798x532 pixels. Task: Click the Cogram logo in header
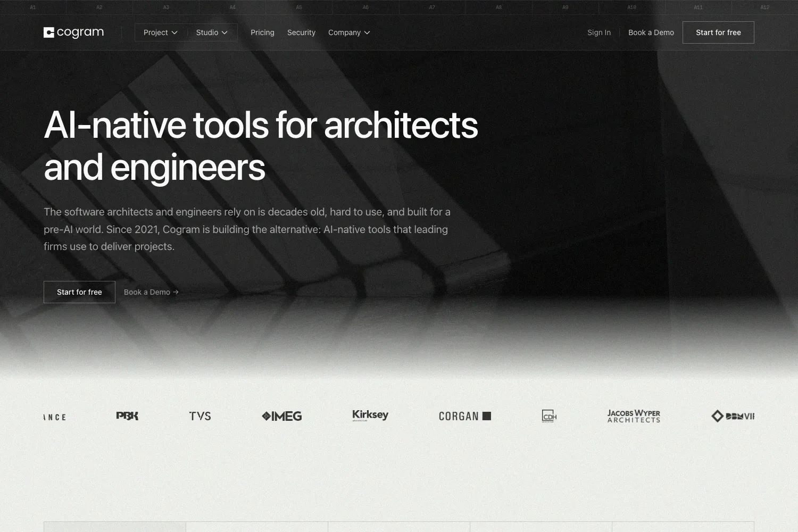(73, 32)
